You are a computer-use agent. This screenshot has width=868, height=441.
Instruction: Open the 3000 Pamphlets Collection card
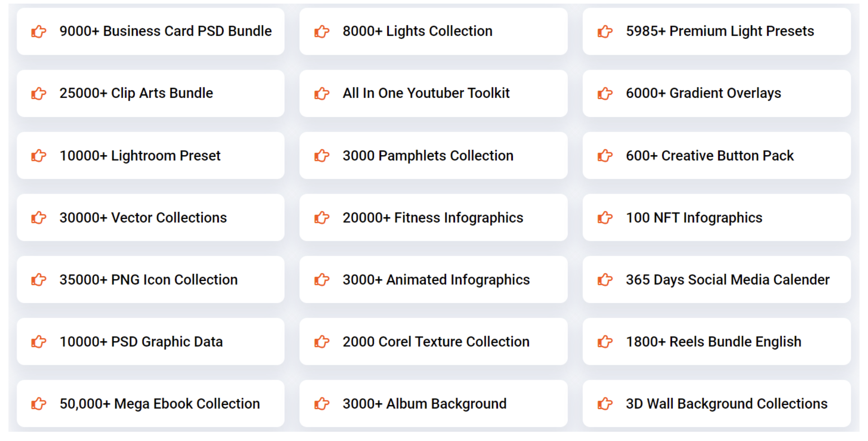pyautogui.click(x=428, y=155)
